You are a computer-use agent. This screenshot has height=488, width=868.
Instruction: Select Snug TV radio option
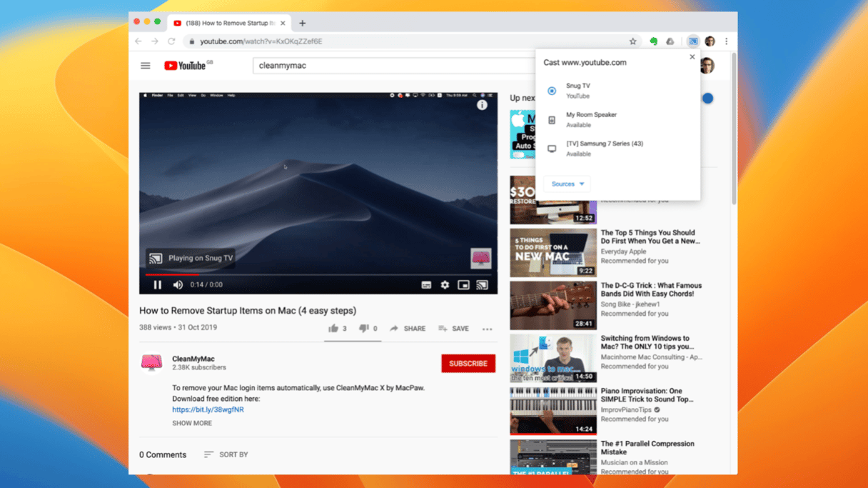[x=552, y=91]
